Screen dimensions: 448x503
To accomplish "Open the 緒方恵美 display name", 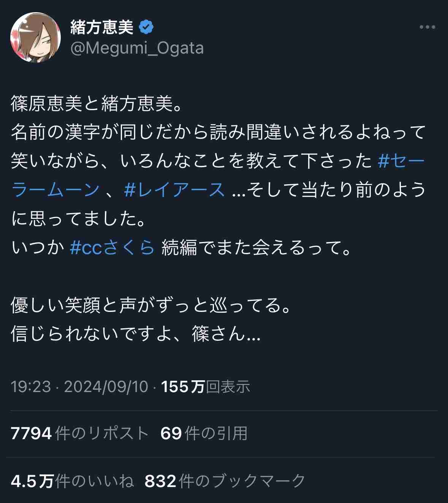I will tap(102, 27).
